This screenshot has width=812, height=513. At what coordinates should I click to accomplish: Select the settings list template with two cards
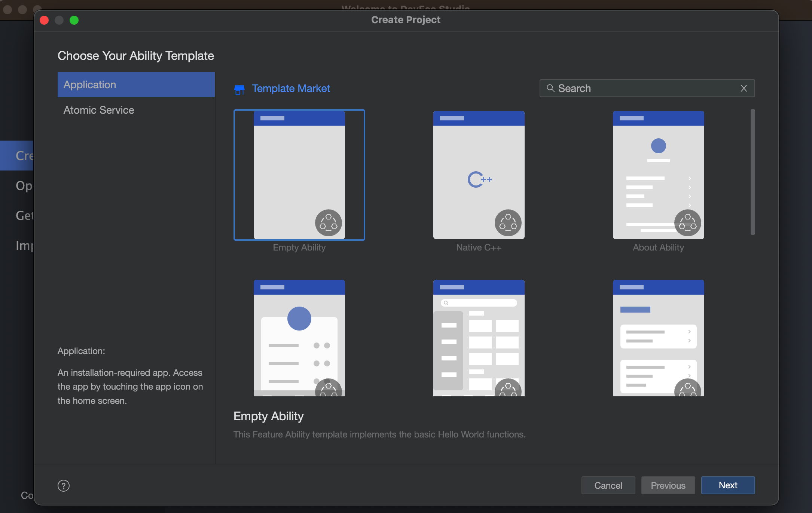pyautogui.click(x=659, y=338)
